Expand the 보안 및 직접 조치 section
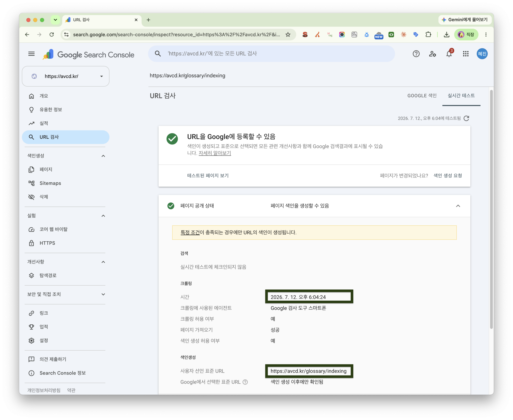This screenshot has height=420, width=513. [103, 294]
